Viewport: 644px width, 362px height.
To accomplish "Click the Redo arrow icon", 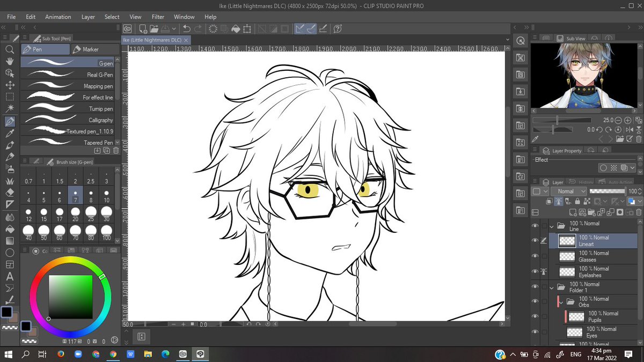I will pos(198,29).
